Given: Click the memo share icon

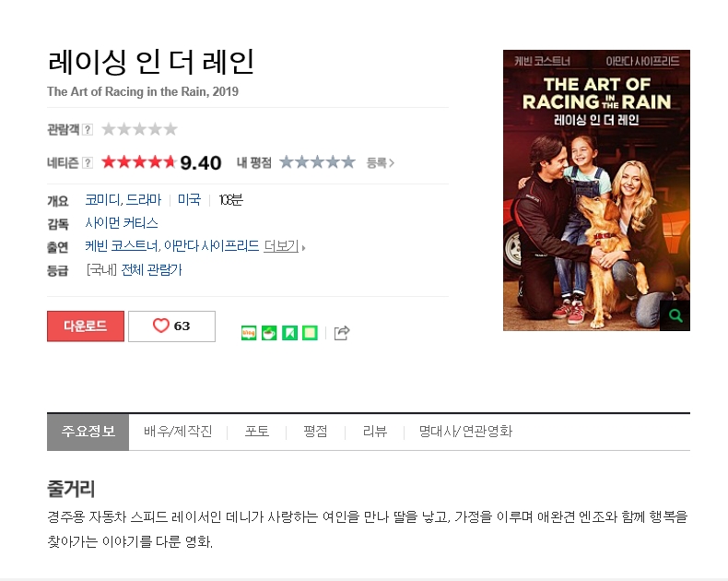Looking at the screenshot, I should pyautogui.click(x=311, y=333).
